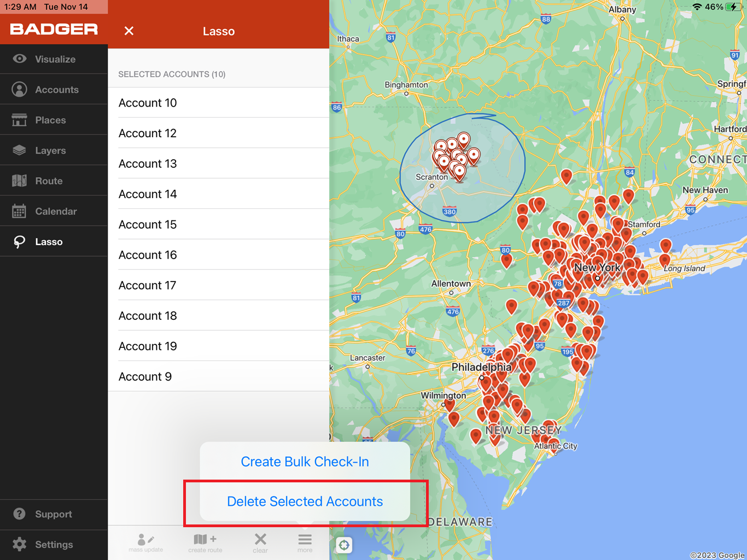The image size is (747, 560).
Task: Click the I-380 highway shield
Action: coord(450,212)
